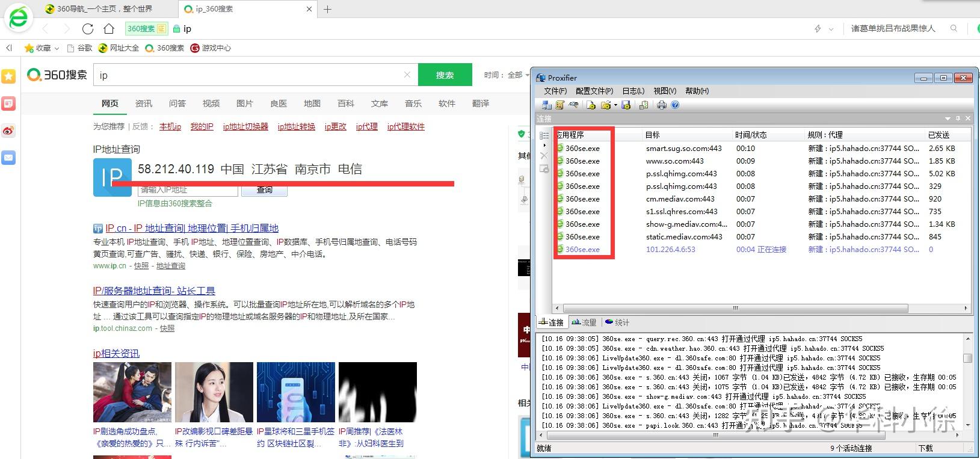Click the blue Help question mark icon
Viewport: 980px width, 459px height.
[675, 105]
